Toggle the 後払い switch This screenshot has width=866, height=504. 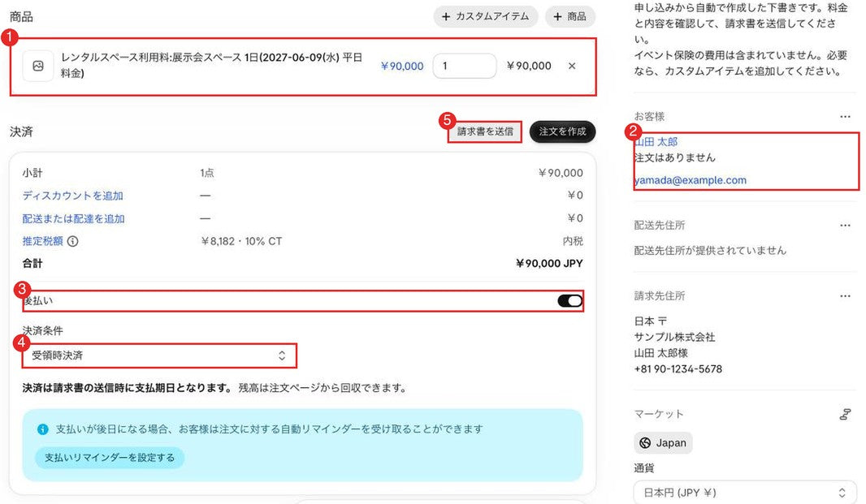569,301
